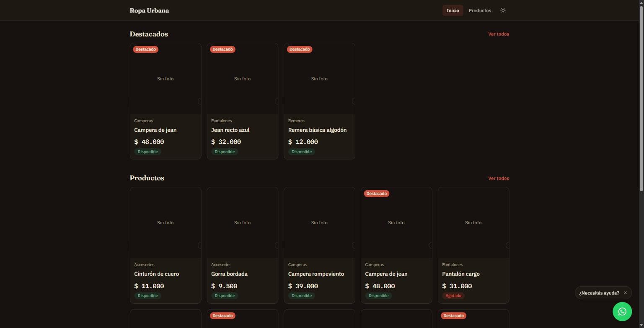Screen dimensions: 644x328
Task: Click the "Remeras" category label
Action: coord(296,121)
